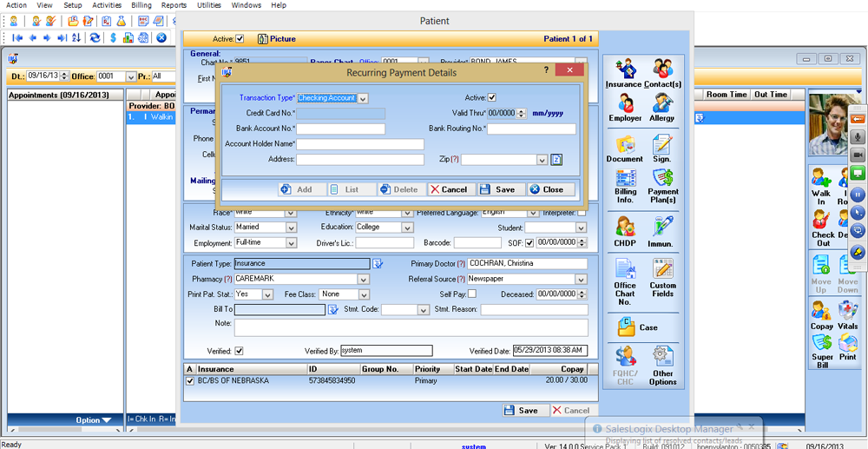
Task: Open the Fee Class dropdown
Action: click(363, 294)
